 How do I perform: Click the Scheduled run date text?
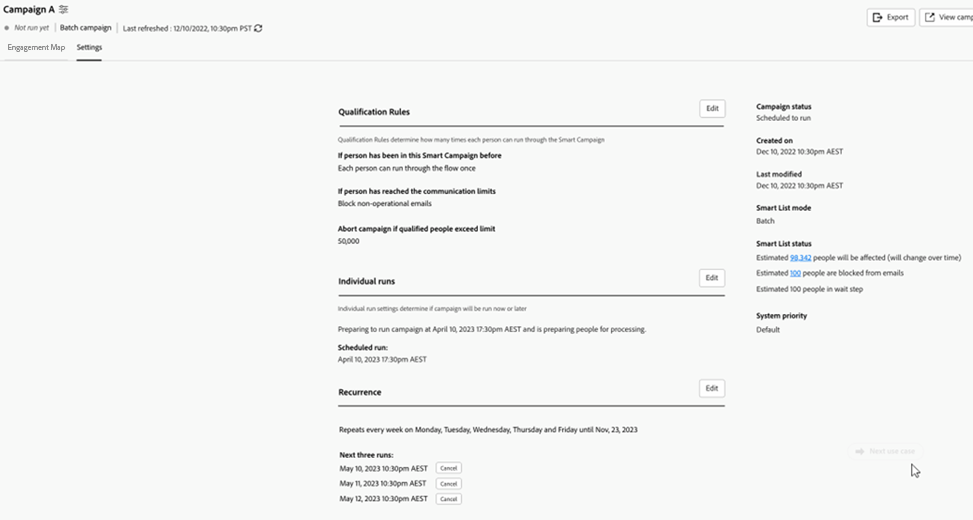(382, 359)
